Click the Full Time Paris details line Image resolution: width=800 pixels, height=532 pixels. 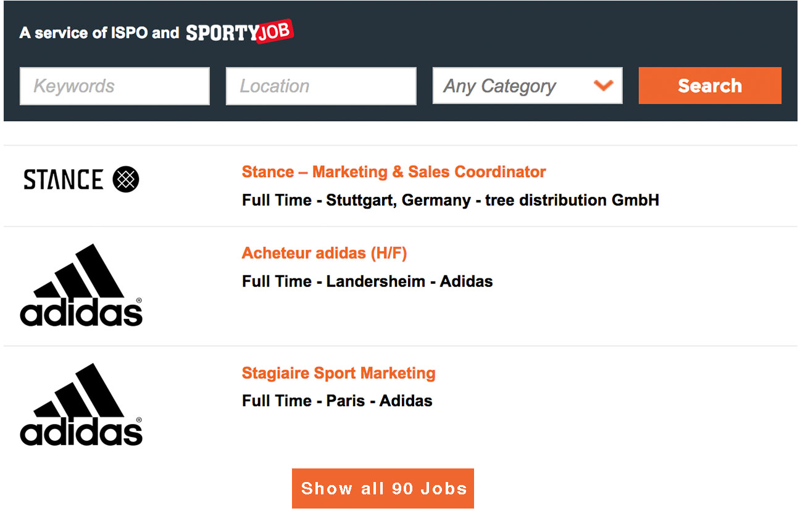(337, 401)
